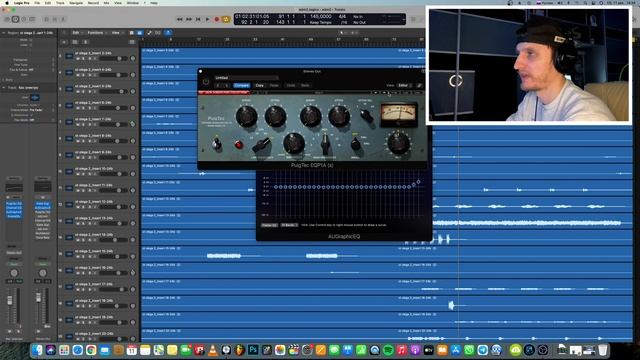Open the Track menu
Viewport: 640px width, 360px height.
[60, 3]
